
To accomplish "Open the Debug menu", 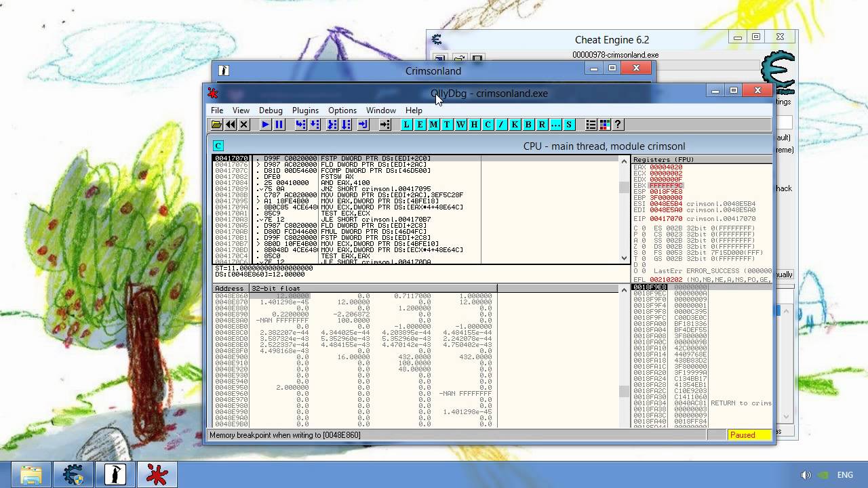I will pos(271,110).
